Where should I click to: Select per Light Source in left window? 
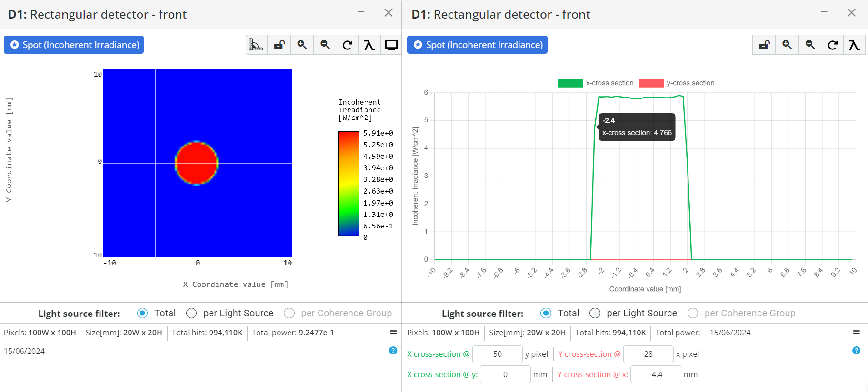click(x=191, y=313)
